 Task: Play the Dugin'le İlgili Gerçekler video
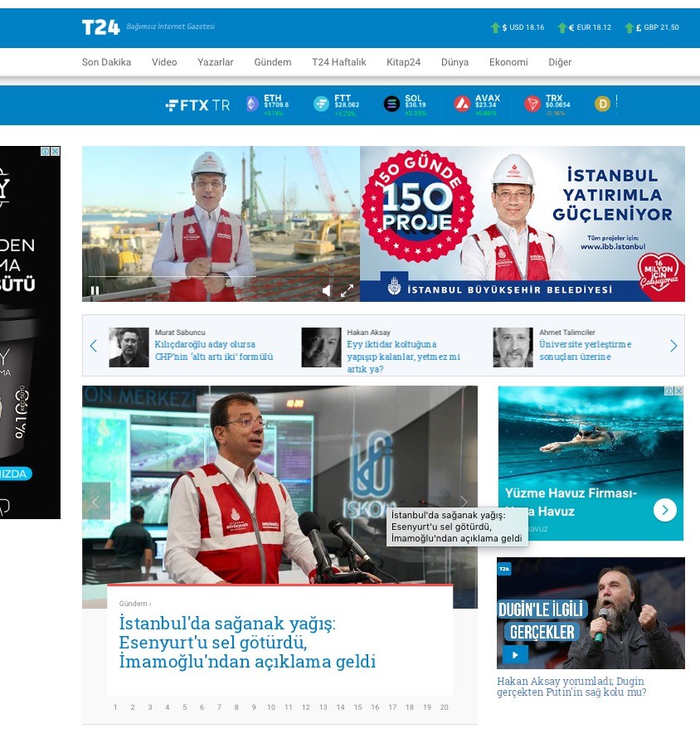tap(514, 654)
